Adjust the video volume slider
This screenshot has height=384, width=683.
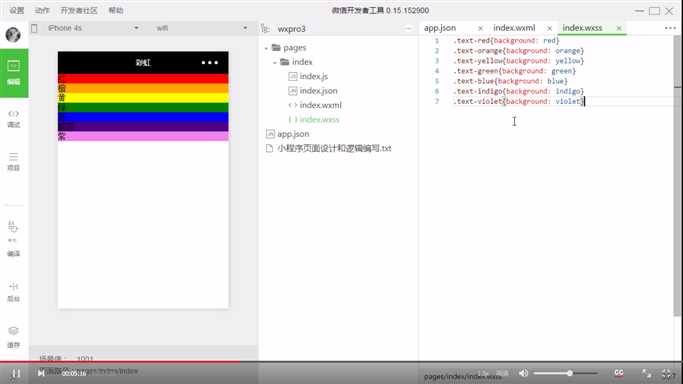(565, 373)
